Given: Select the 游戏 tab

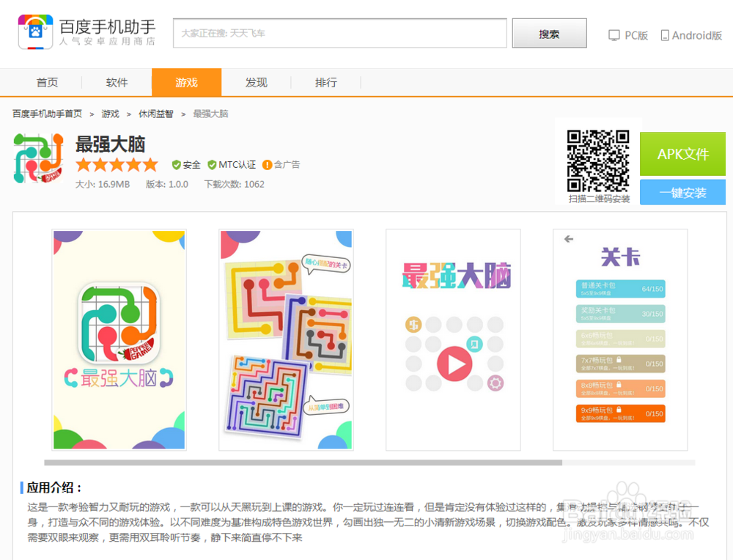Looking at the screenshot, I should pos(186,82).
